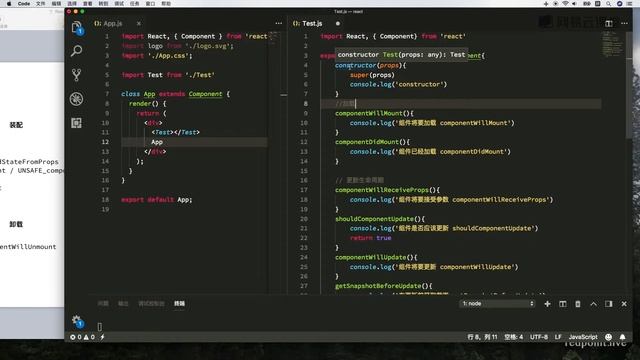
Task: Change end-of-line sequence via LF status entry
Action: [x=558, y=337]
